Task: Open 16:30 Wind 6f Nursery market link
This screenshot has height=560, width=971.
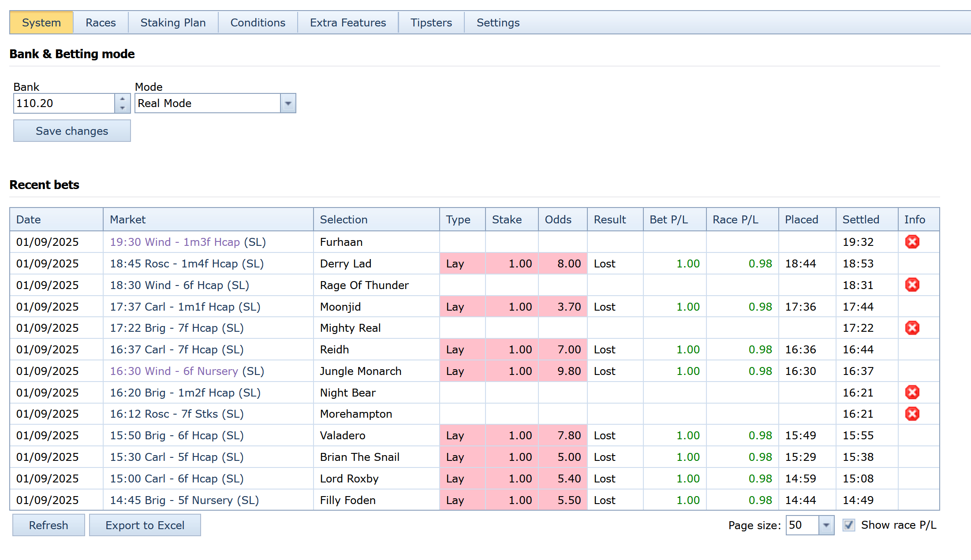Action: (174, 371)
